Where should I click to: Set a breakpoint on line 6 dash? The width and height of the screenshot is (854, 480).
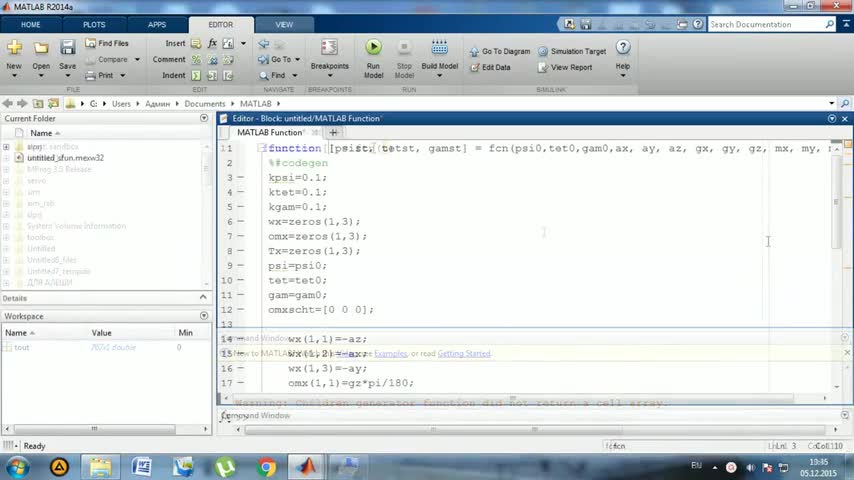point(241,222)
